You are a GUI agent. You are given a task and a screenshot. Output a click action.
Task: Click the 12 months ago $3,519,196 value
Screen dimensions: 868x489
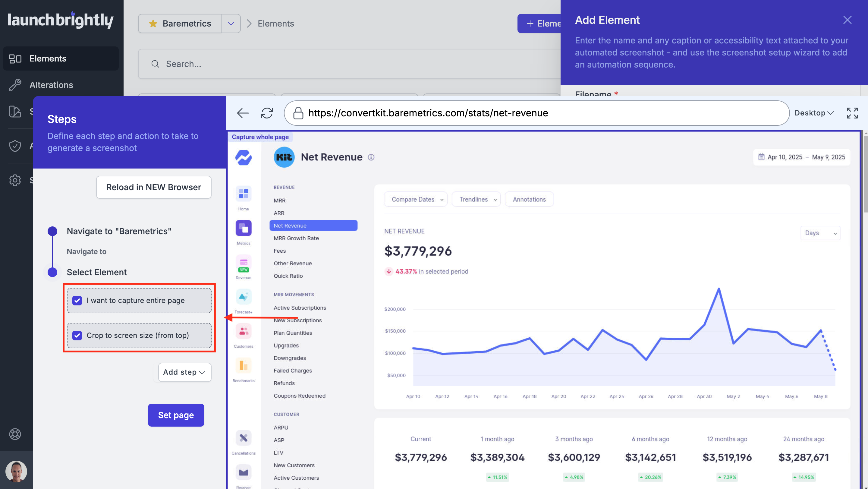coord(727,457)
